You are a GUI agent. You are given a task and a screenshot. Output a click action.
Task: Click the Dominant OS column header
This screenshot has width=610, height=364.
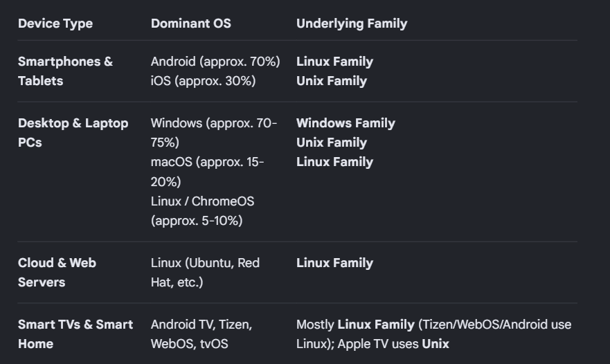point(190,24)
